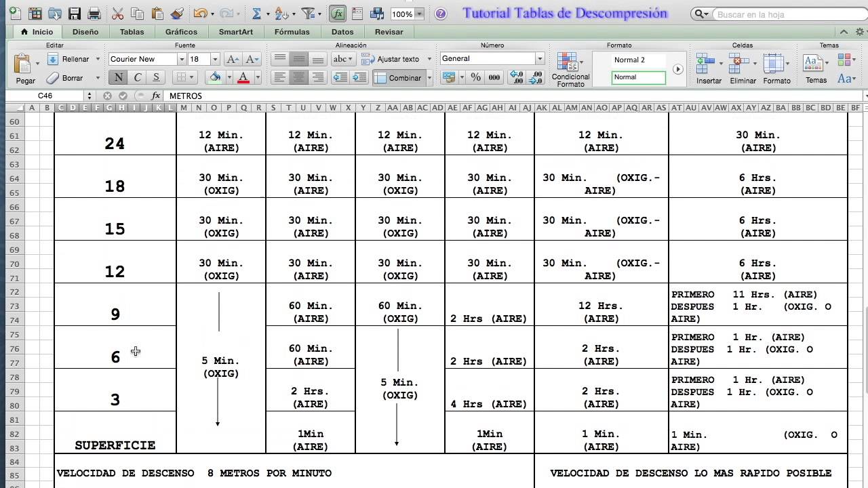Print the spreadsheet with printer icon
Screen dimensions: 868x488
94,14
